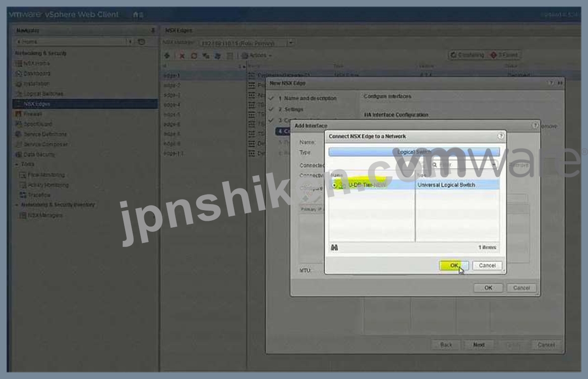The width and height of the screenshot is (588, 379).
Task: Open Service Definitions in Navigator
Action: click(44, 134)
